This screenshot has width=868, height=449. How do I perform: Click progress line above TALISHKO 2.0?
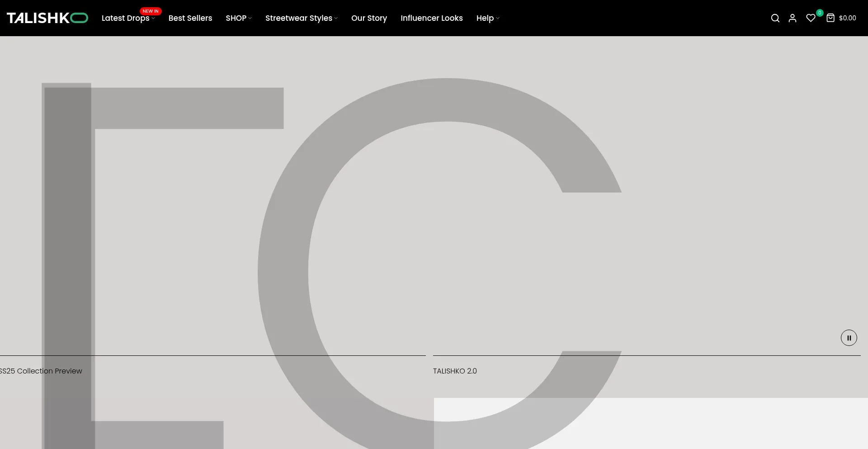(x=646, y=356)
